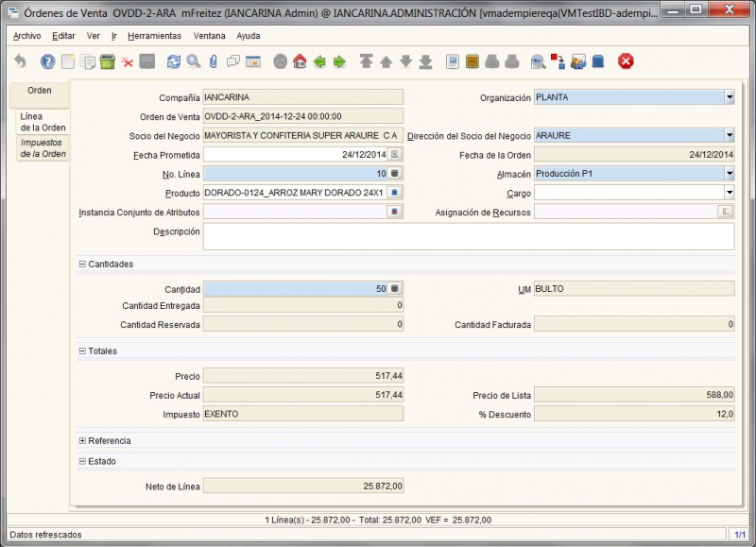The width and height of the screenshot is (756, 547).
Task: Open Asignación de Recursos button
Action: pyautogui.click(x=726, y=212)
